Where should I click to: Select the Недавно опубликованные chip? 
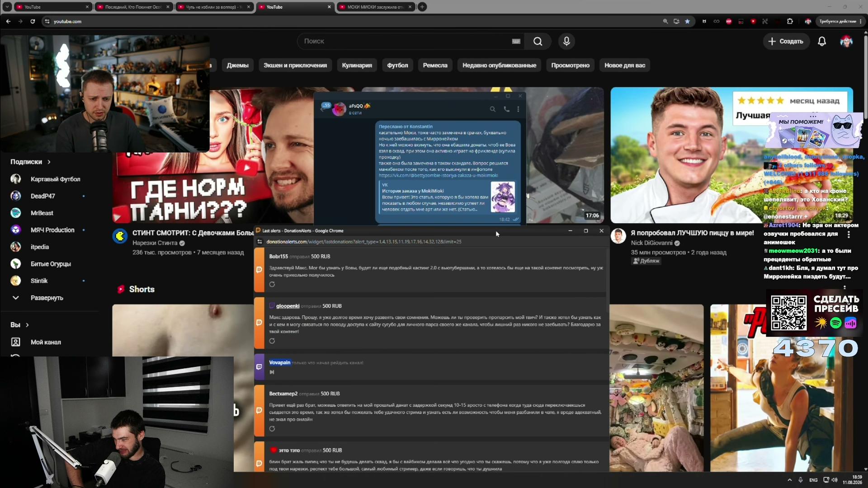click(x=499, y=66)
